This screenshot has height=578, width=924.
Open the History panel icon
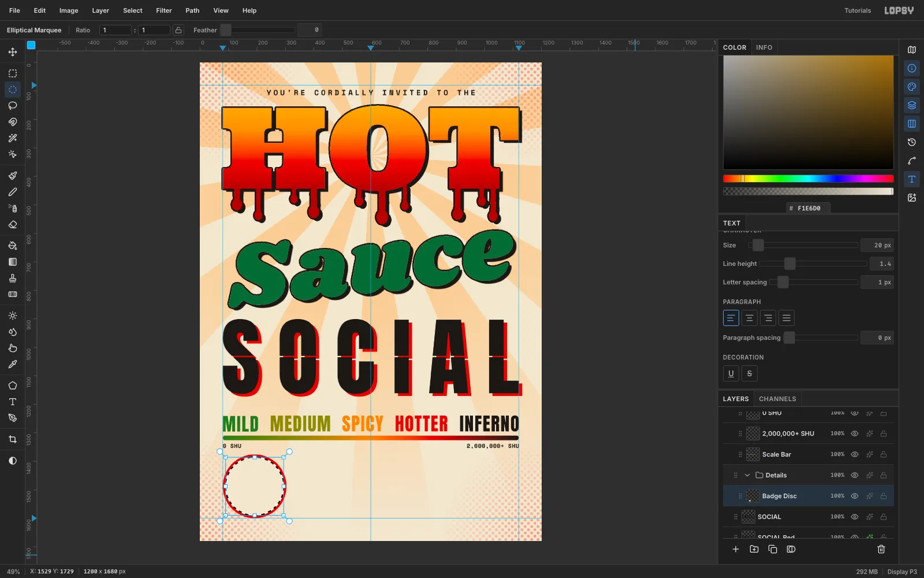[912, 142]
